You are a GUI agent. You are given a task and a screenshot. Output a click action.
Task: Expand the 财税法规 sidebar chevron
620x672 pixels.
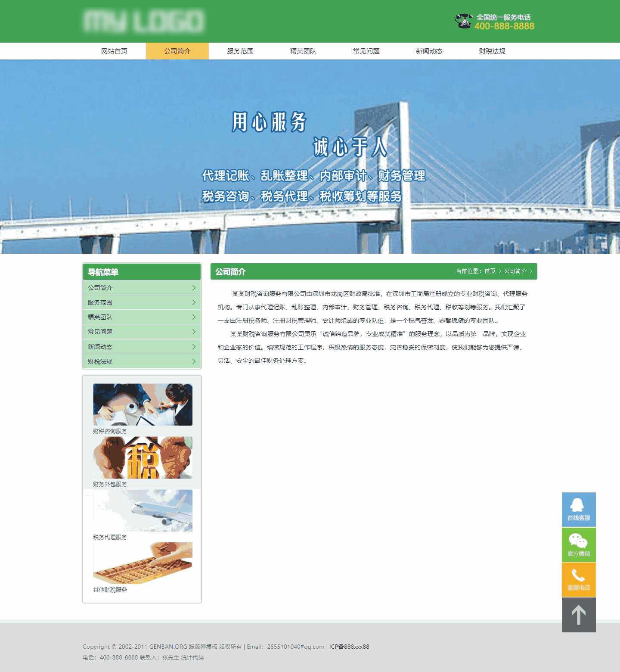(194, 362)
